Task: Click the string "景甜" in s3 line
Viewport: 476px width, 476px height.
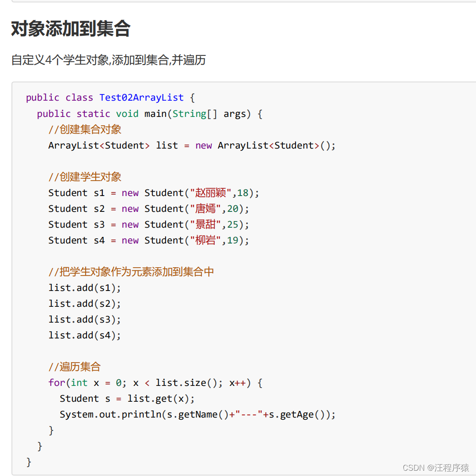Action: [x=206, y=225]
